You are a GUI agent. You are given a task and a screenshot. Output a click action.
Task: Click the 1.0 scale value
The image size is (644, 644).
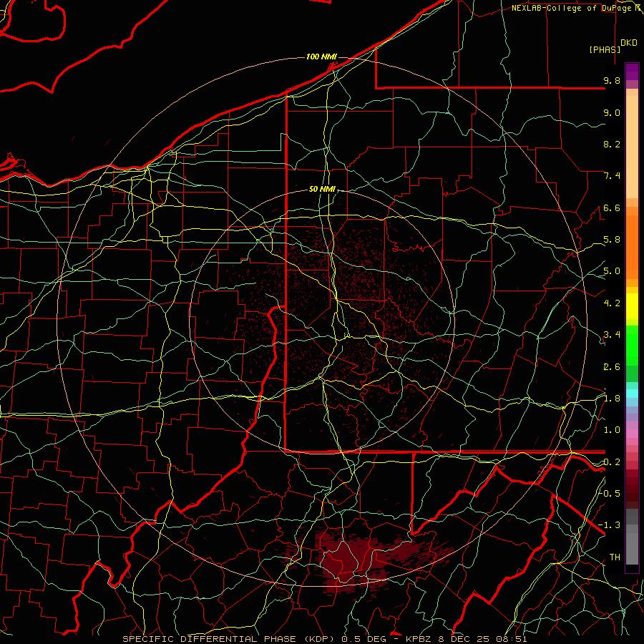(x=612, y=431)
